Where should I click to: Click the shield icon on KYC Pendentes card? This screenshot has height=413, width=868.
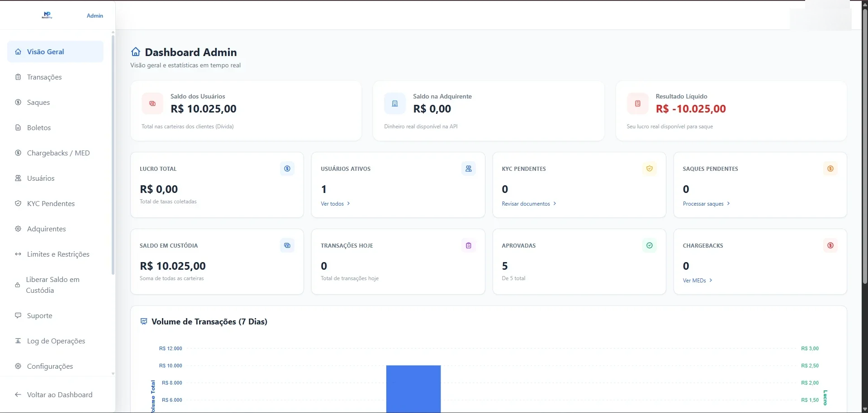650,169
